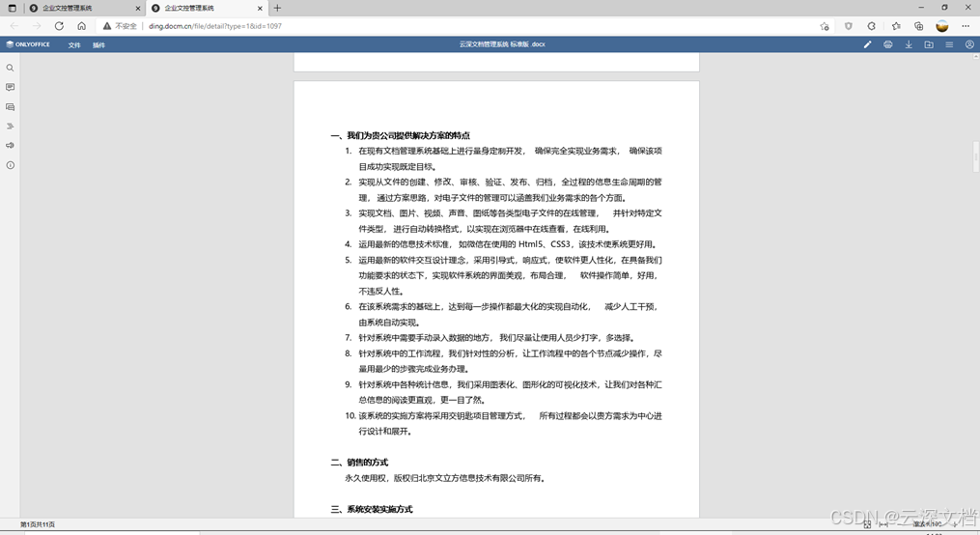This screenshot has height=535, width=980.
Task: Click the browser profile avatar
Action: click(942, 26)
